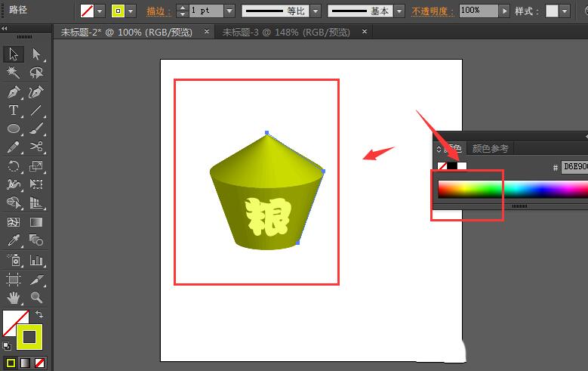Open the 等比 width profile dropdown
The height and width of the screenshot is (371, 588).
click(316, 11)
